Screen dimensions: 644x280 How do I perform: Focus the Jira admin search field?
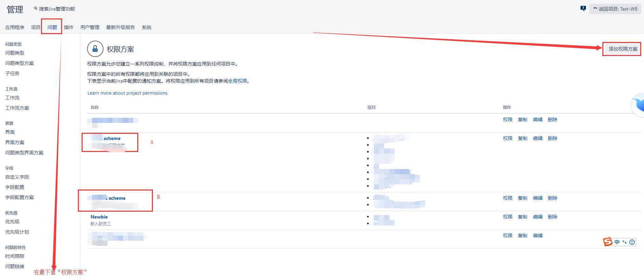57,9
